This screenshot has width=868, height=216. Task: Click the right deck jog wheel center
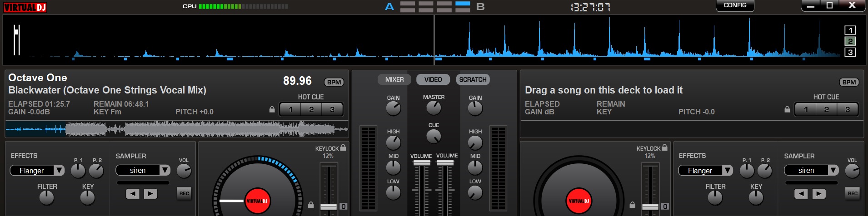pyautogui.click(x=579, y=201)
